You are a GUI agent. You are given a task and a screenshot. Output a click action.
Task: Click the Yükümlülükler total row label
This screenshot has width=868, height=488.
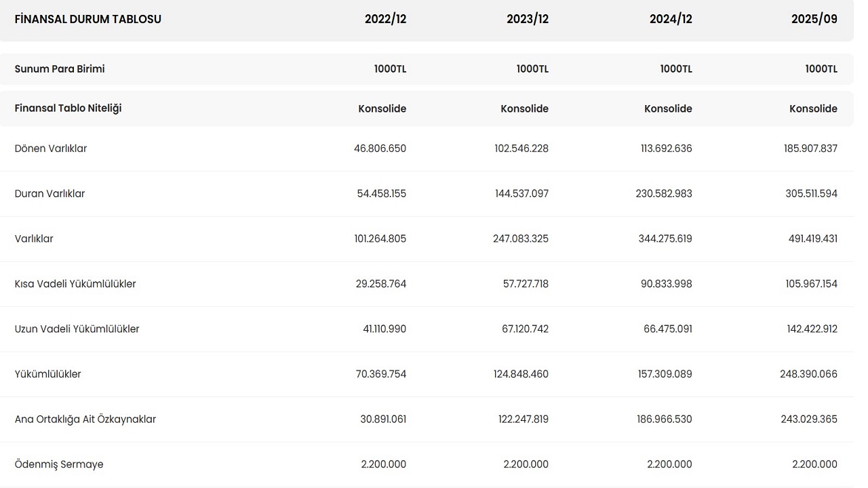[47, 374]
